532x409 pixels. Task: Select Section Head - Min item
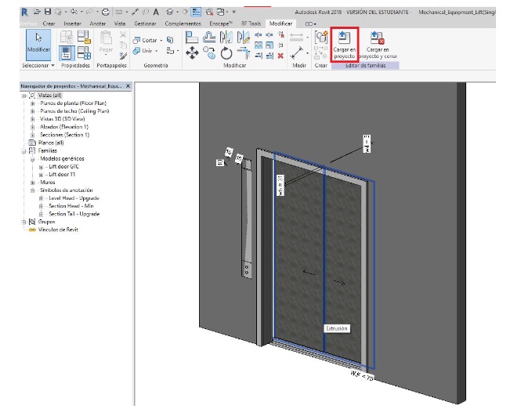71,206
